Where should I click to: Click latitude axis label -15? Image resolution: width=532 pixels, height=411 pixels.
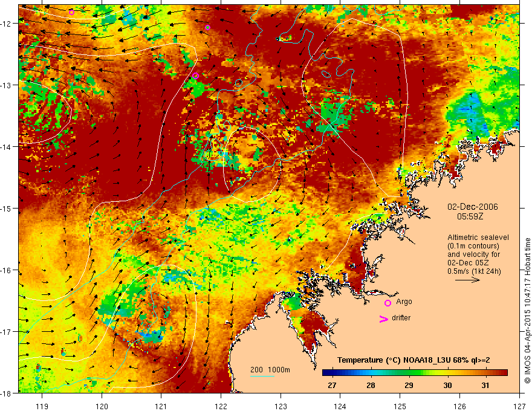tap(6, 208)
